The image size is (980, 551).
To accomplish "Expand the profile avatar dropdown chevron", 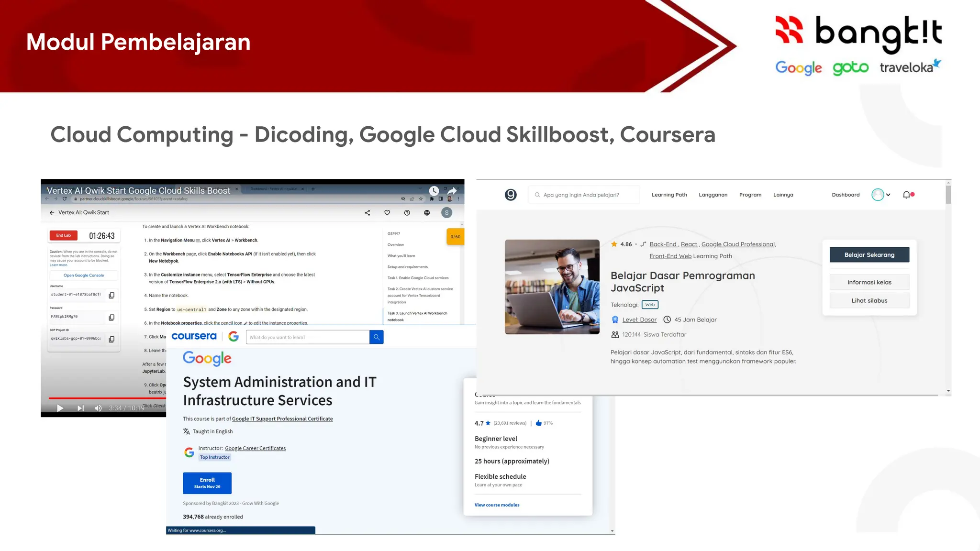I will (888, 195).
